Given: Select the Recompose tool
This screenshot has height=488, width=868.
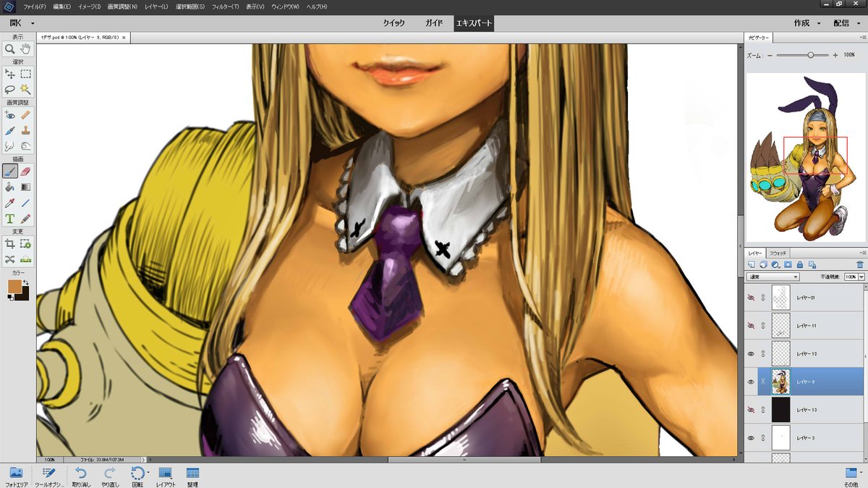Looking at the screenshot, I should 26,244.
